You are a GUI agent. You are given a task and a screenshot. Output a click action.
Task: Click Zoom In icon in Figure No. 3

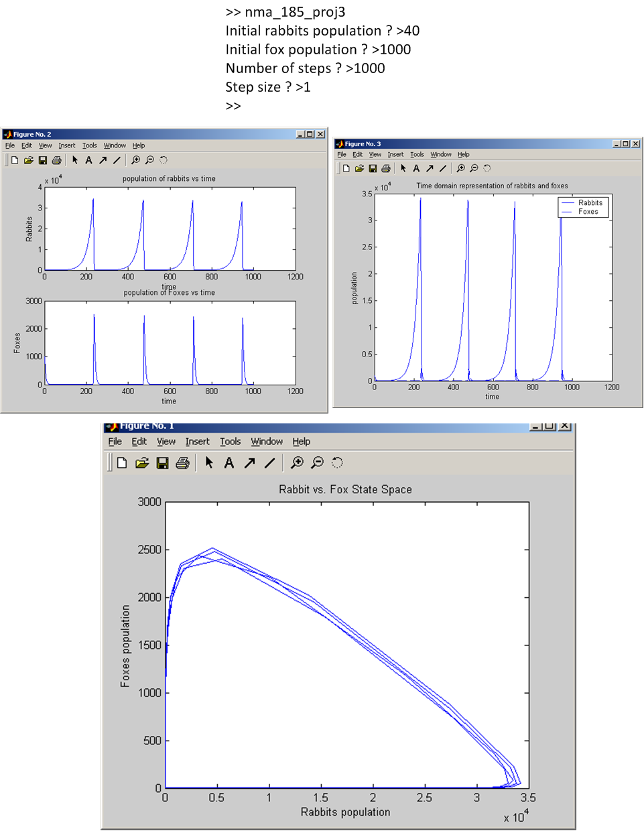point(460,169)
